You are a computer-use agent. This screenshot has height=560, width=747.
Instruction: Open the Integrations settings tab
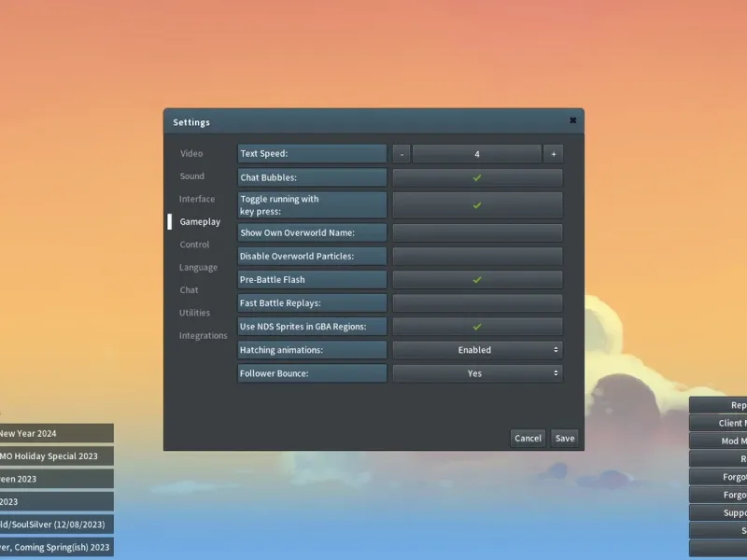tap(203, 336)
